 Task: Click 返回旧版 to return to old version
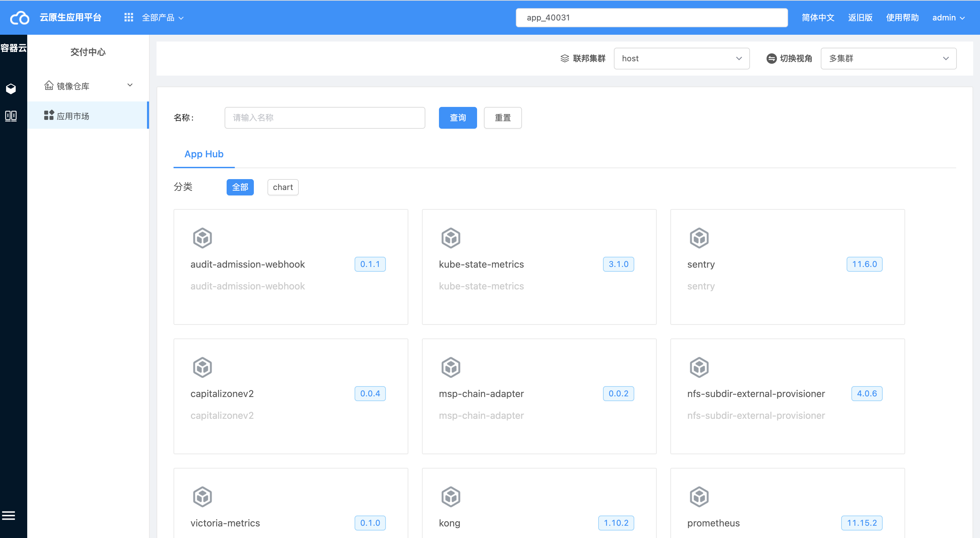pyautogui.click(x=860, y=17)
